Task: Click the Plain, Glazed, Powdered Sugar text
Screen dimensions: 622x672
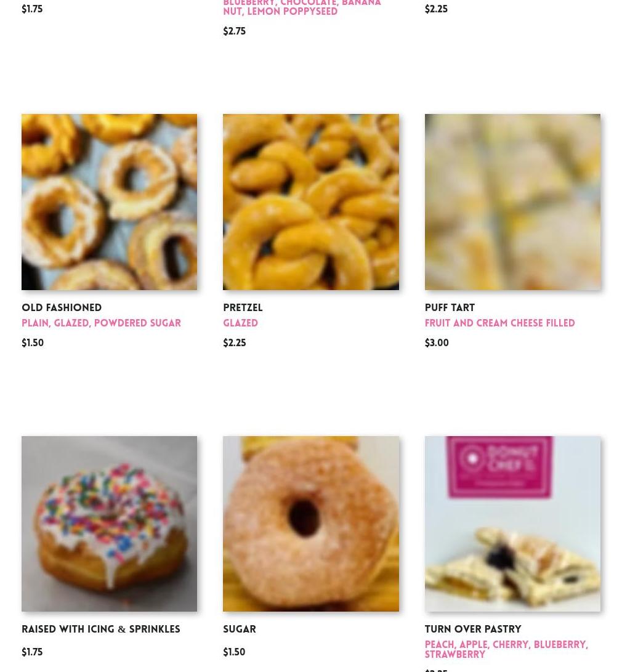Action: (x=101, y=323)
